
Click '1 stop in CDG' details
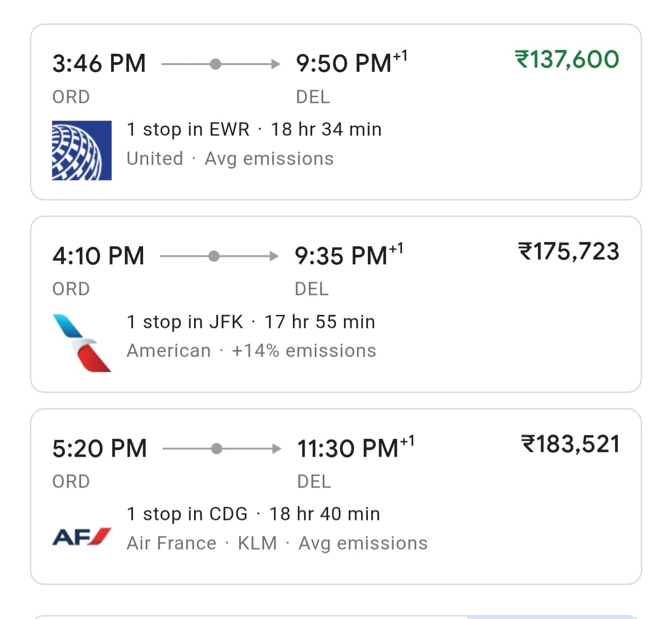coord(187,514)
